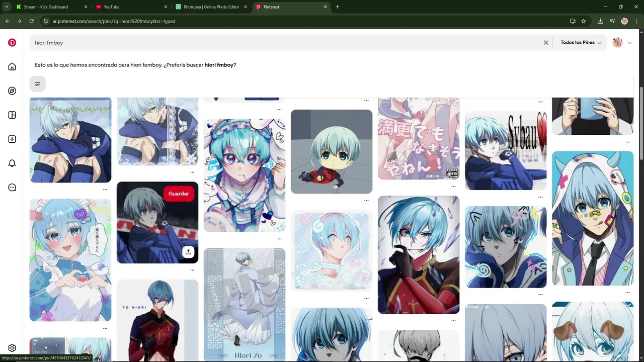Viewport: 644px width, 362px height.
Task: Click the Guardar save button
Action: pos(179,194)
